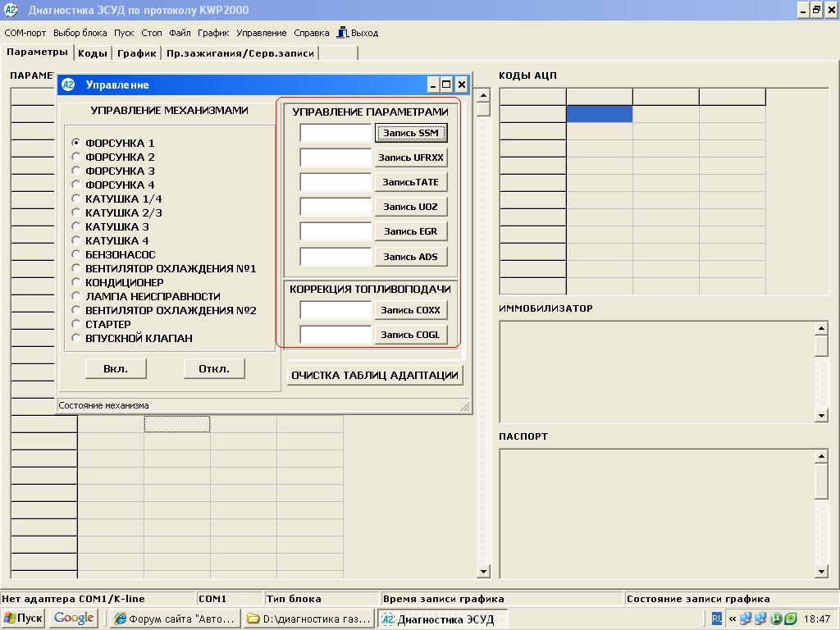
Task: Click the Google toolbar button on taskbar
Action: tap(73, 619)
